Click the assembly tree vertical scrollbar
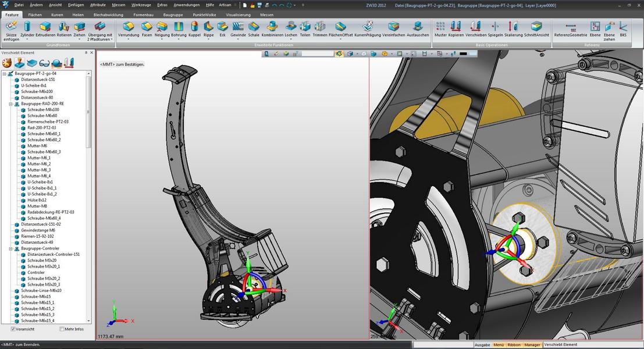This screenshot has width=644, height=349. [88, 197]
